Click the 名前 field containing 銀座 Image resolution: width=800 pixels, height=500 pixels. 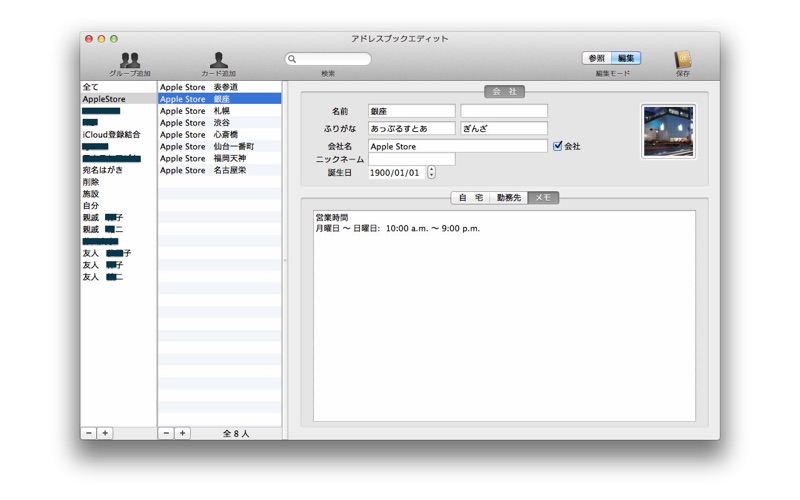coord(412,111)
